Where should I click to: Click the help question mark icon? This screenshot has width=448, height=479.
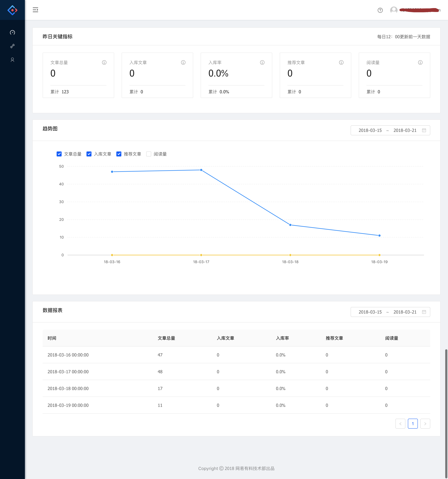[380, 10]
